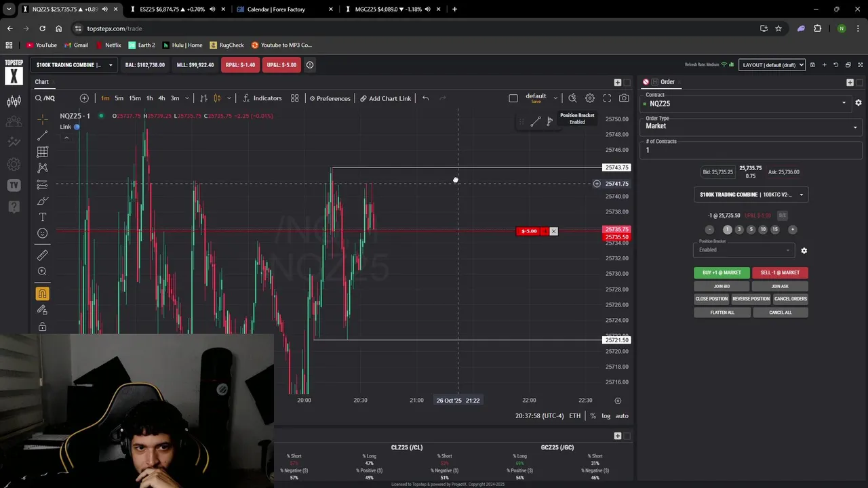
Task: Open Position Bracket settings gear
Action: click(804, 251)
